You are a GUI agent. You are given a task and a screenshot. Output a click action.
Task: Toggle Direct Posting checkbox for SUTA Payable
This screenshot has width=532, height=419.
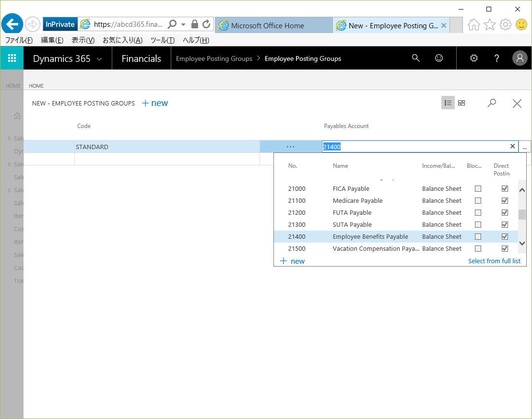click(505, 224)
